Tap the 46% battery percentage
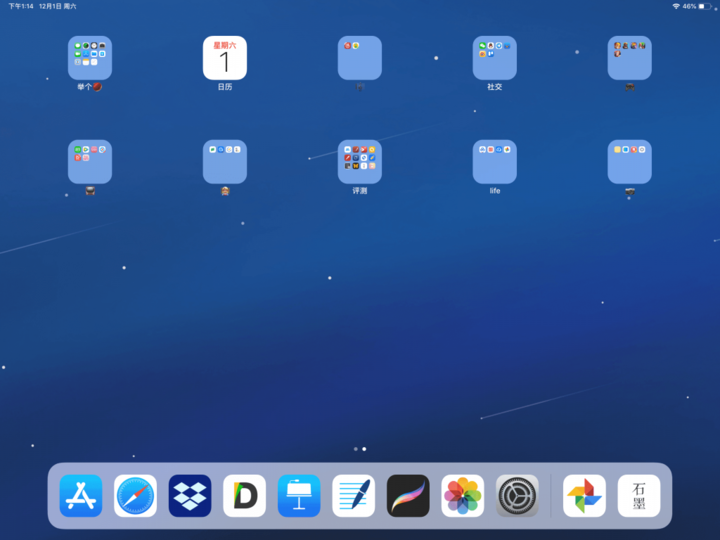Viewport: 720px width, 540px height. [x=689, y=6]
